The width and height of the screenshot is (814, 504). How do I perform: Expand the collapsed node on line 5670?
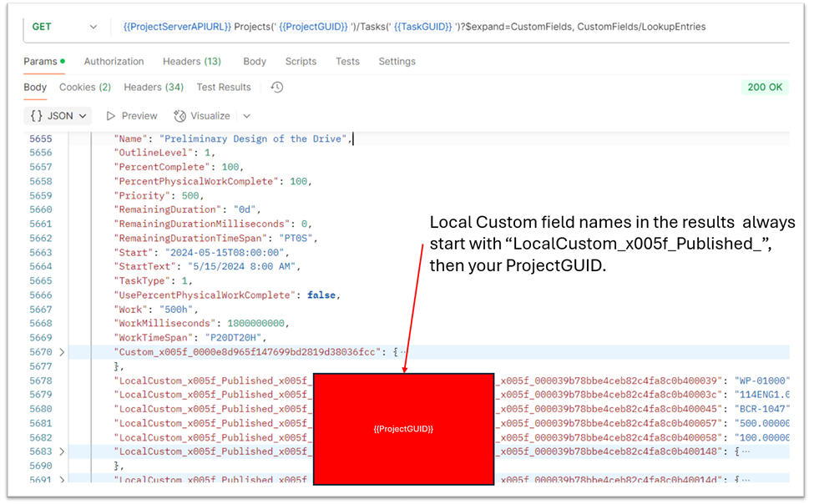[62, 352]
